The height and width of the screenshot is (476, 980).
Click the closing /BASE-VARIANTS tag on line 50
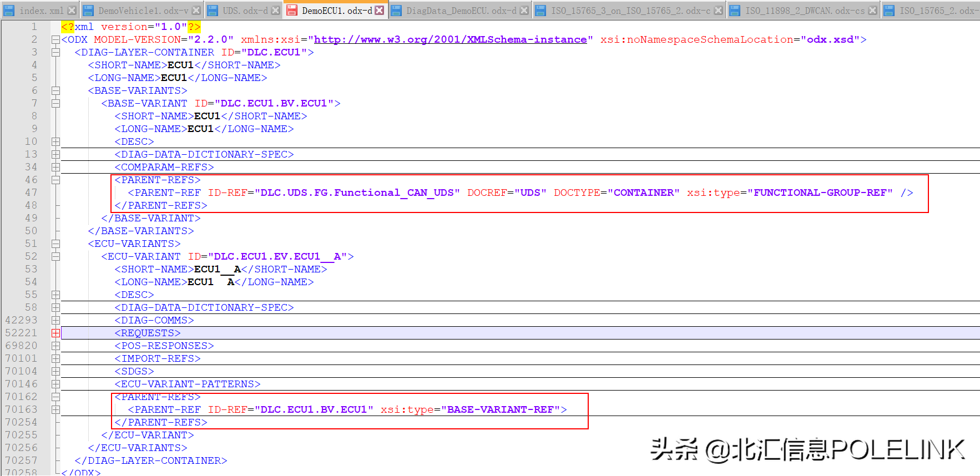point(141,231)
